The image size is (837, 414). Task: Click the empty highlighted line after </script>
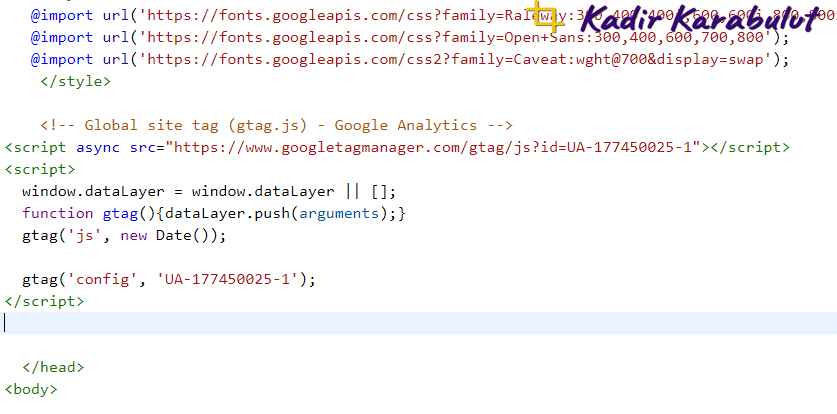(x=418, y=323)
